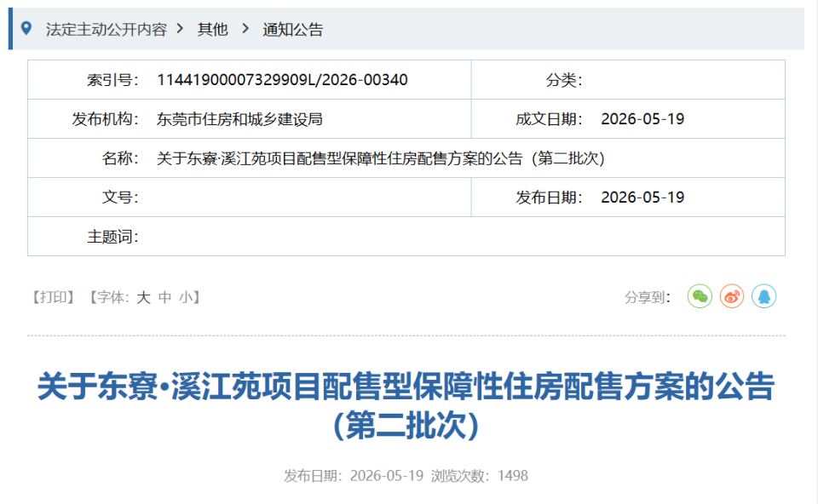Click the location pin icon in breadcrumb

coord(26,28)
